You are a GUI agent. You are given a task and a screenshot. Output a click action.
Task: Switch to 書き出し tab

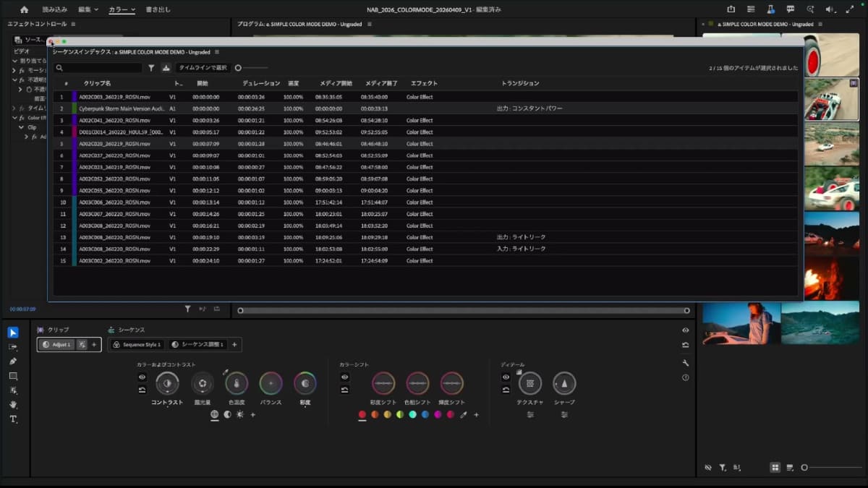click(158, 9)
